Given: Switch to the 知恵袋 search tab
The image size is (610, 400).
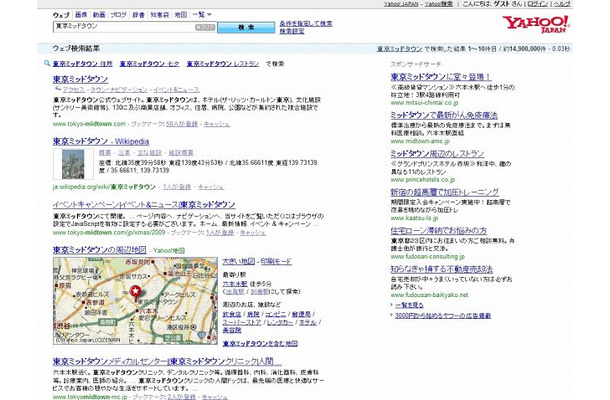Looking at the screenshot, I should point(160,15).
